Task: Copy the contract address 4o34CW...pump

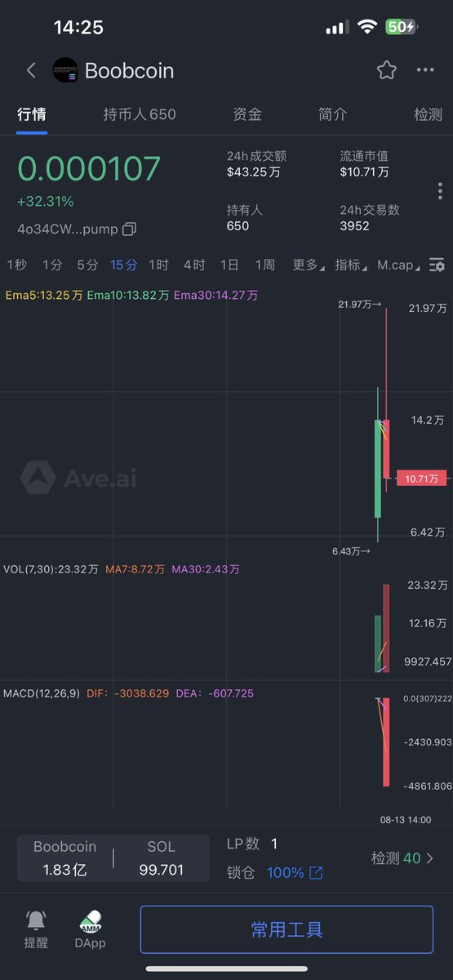Action: [129, 229]
